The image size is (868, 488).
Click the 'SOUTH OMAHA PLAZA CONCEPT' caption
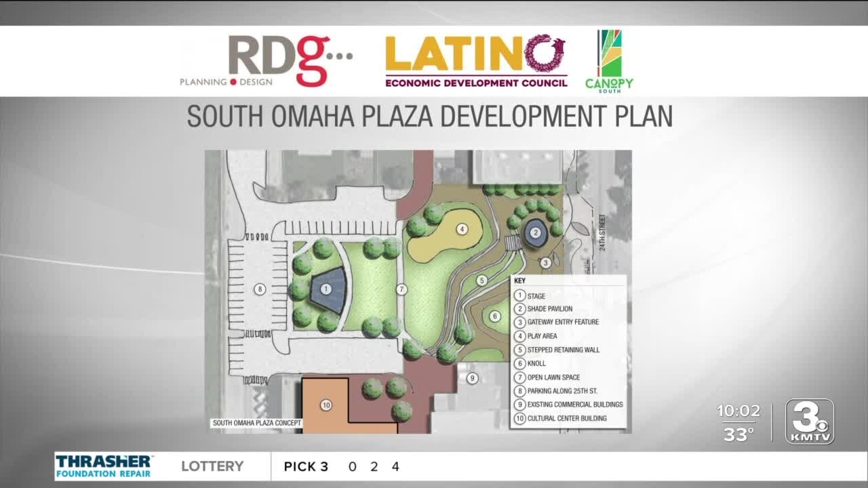[257, 424]
